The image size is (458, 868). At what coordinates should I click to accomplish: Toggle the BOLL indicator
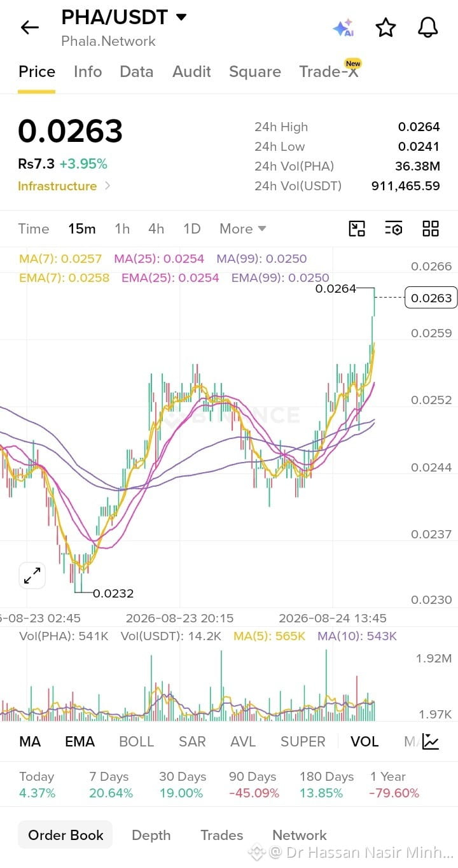tap(137, 741)
